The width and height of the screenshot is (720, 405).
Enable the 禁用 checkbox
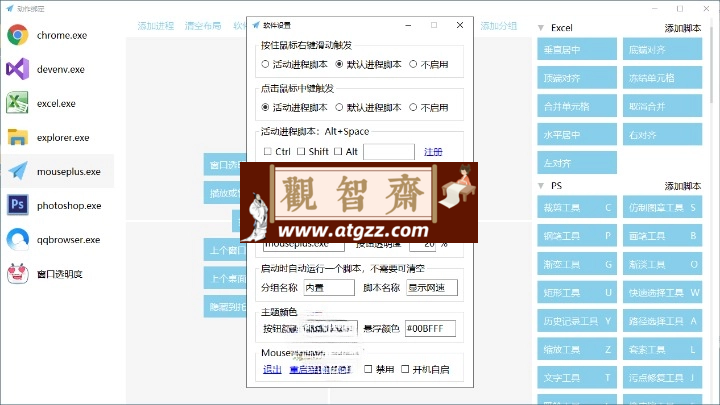tap(368, 369)
